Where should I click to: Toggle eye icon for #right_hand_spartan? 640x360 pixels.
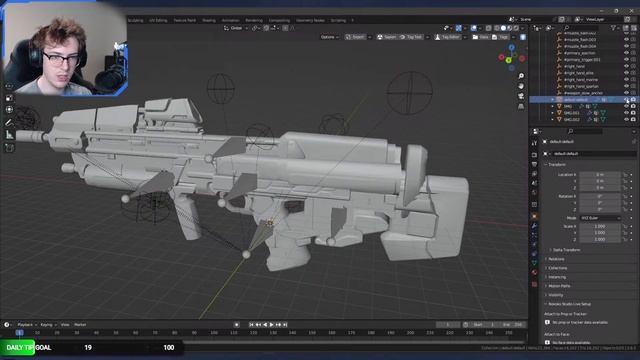point(627,86)
